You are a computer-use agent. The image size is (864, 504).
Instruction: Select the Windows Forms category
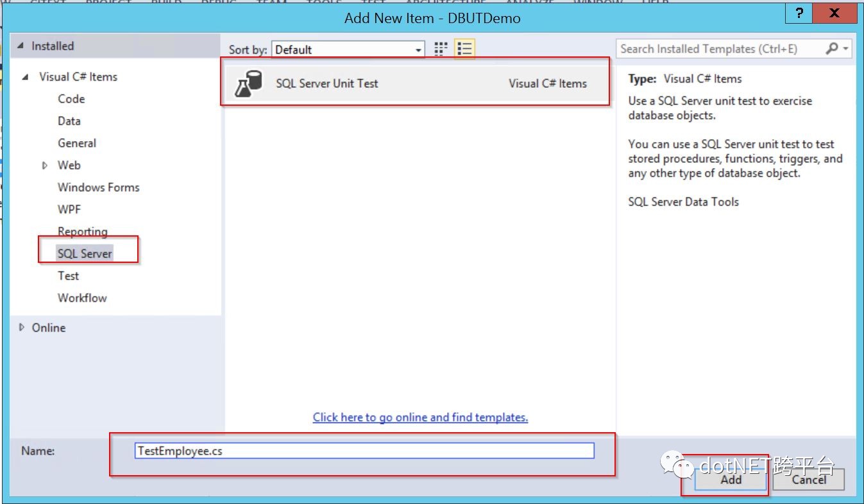[x=99, y=187]
